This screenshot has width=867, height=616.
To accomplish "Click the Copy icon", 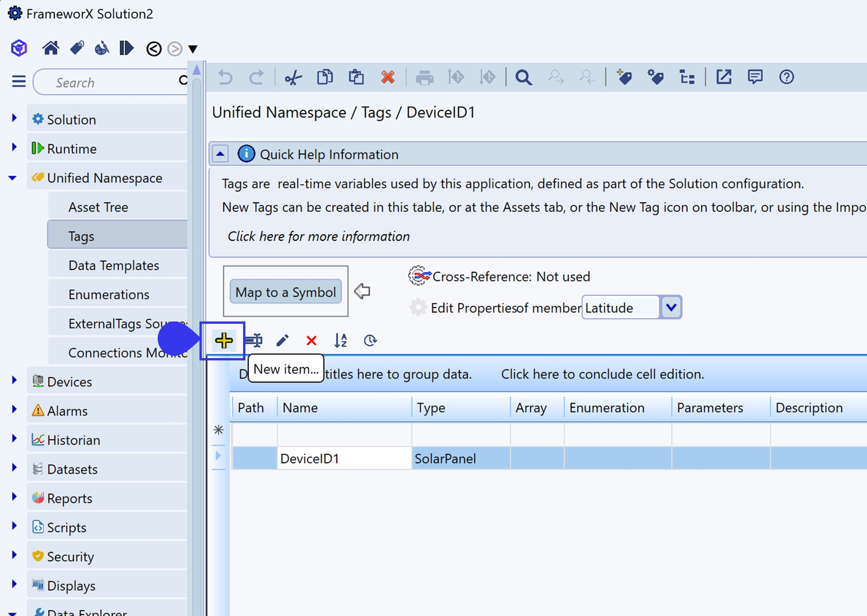I will pyautogui.click(x=325, y=77).
